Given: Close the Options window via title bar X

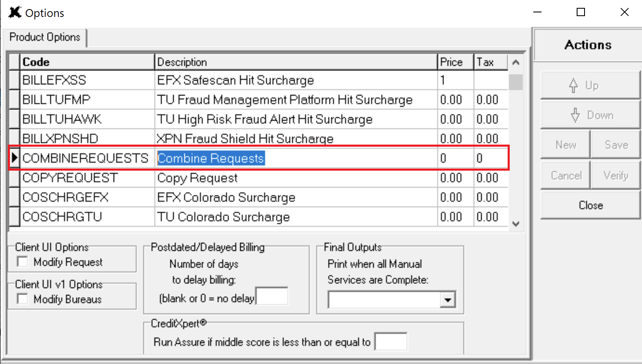Looking at the screenshot, I should coord(625,12).
